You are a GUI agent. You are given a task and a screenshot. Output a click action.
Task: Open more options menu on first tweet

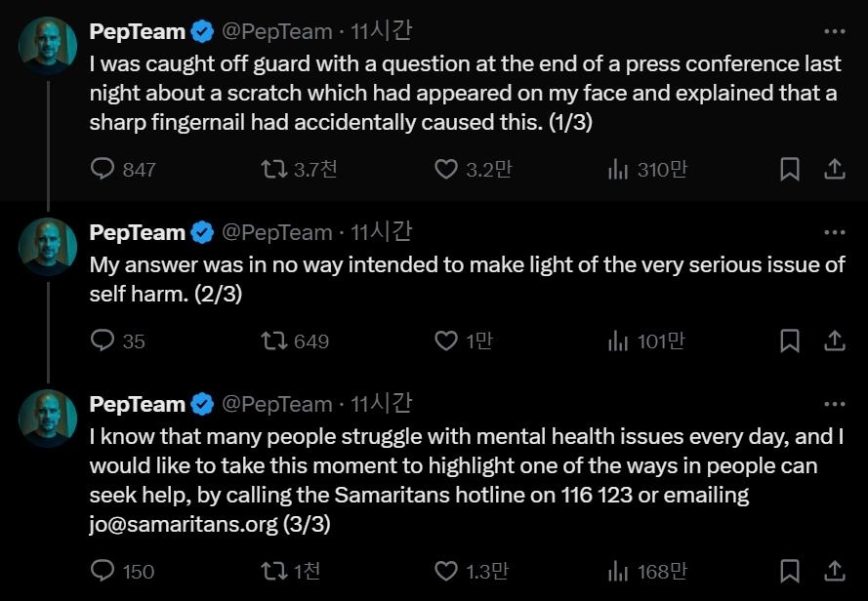834,31
